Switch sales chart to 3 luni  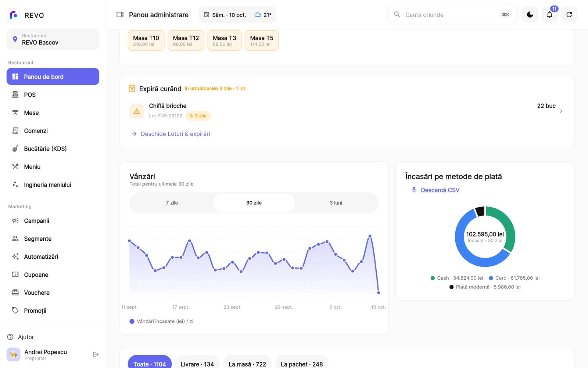point(336,203)
